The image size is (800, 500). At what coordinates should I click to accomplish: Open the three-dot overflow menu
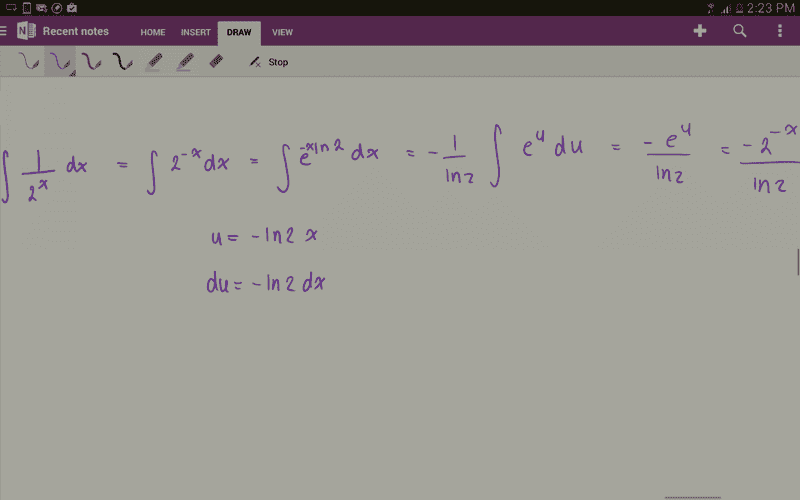pos(780,31)
